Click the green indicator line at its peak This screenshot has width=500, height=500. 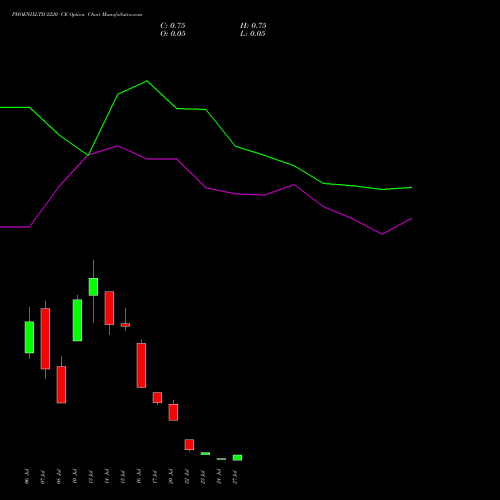(x=147, y=81)
